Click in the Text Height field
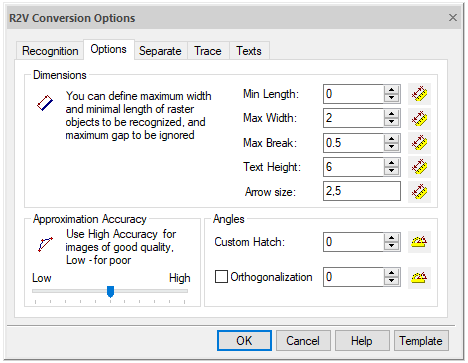Viewport: 468px width, 363px height. coord(353,167)
